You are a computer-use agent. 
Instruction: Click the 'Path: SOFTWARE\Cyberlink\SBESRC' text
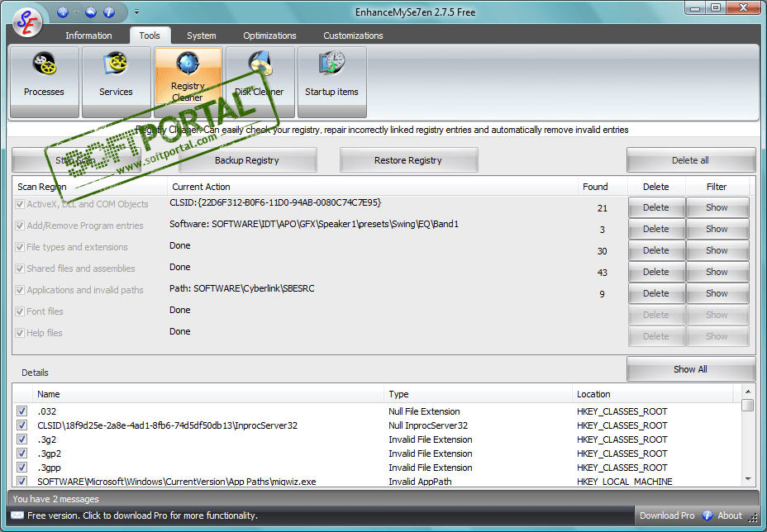[241, 288]
